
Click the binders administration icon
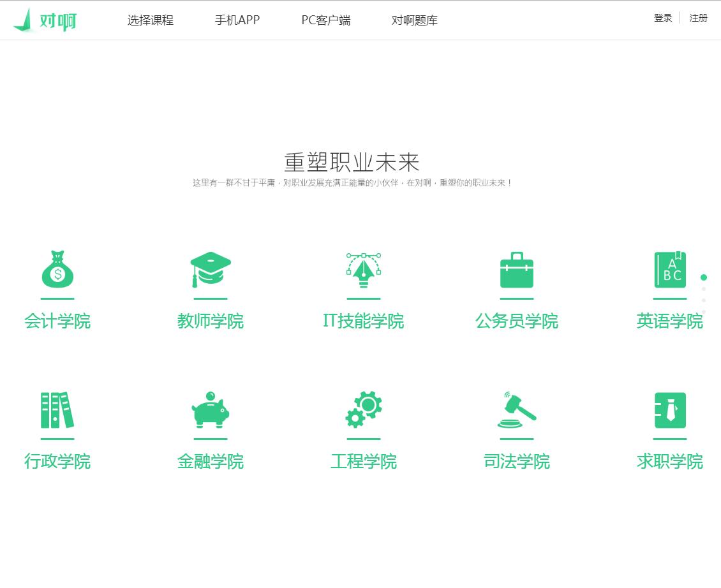pos(57,409)
